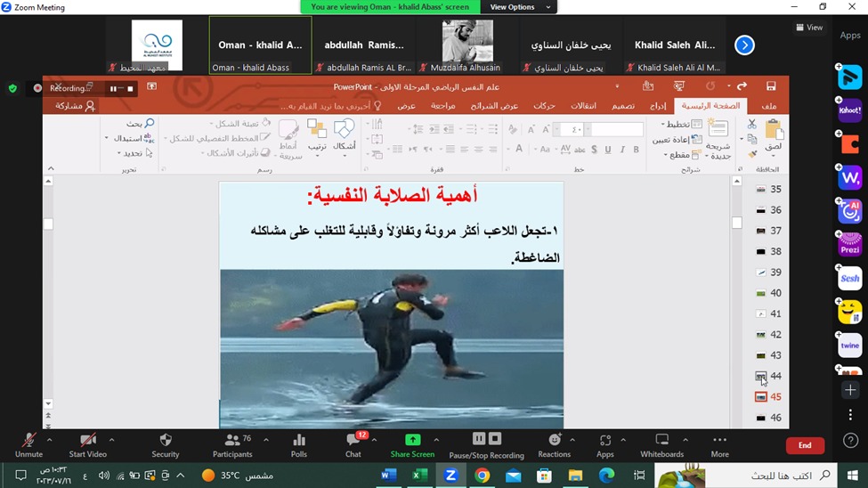Unmute the microphone
This screenshot has height=488, width=868.
[x=28, y=441]
